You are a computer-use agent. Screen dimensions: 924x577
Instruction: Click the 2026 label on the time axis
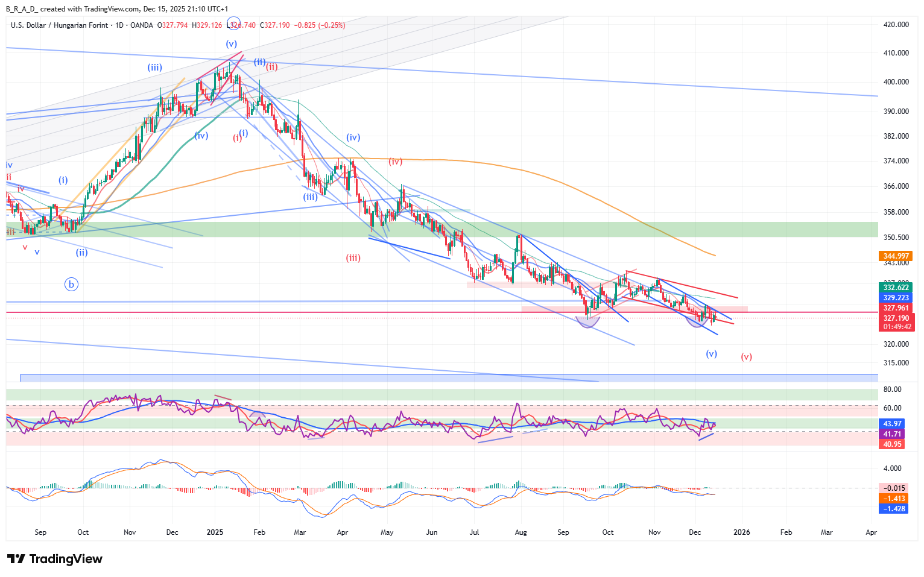tap(741, 532)
